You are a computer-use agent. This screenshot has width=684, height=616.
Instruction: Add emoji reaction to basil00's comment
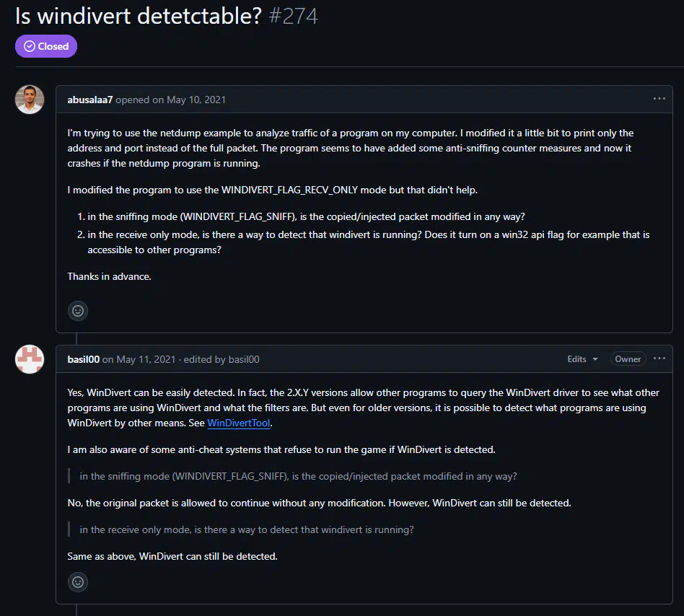click(78, 582)
